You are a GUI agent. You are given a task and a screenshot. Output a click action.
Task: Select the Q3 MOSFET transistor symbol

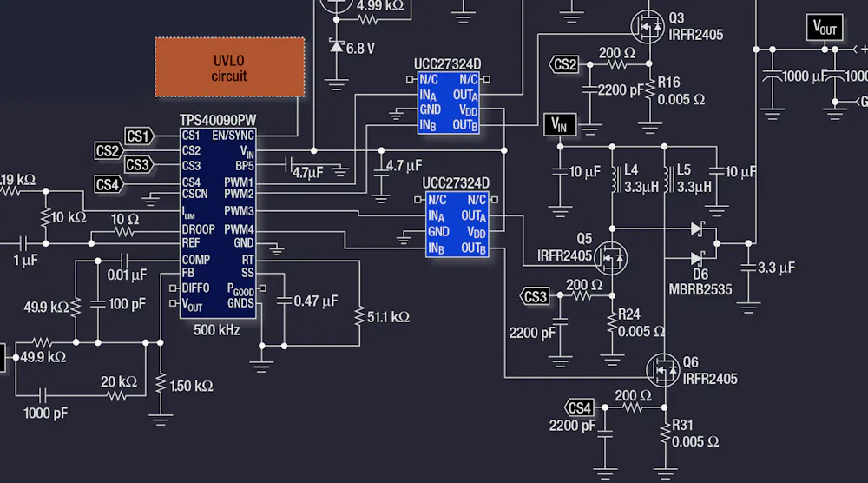click(648, 26)
